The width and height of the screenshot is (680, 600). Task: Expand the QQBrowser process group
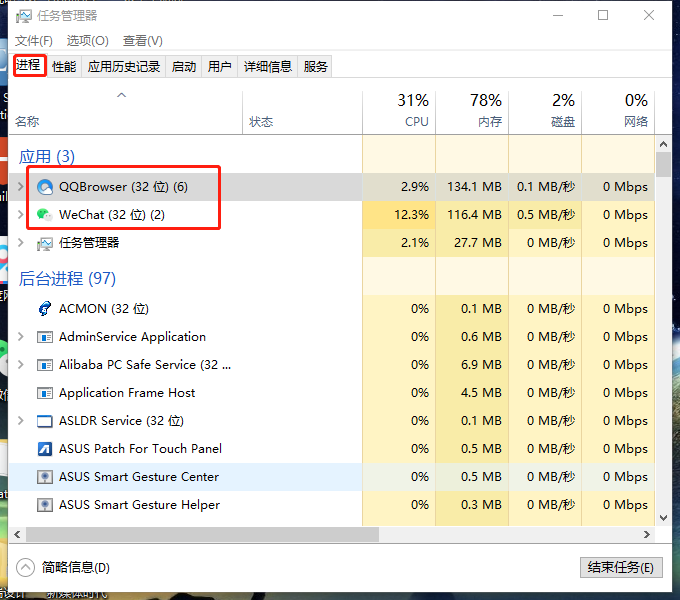click(x=20, y=187)
